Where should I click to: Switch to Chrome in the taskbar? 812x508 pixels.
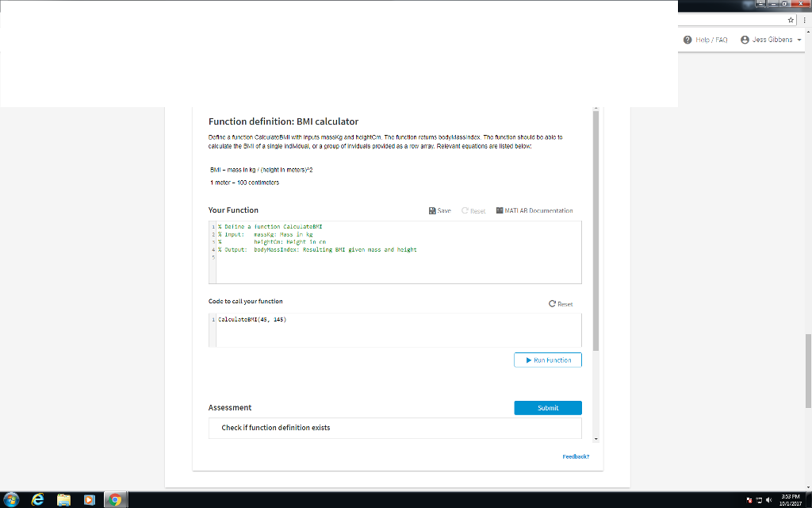[x=115, y=500]
